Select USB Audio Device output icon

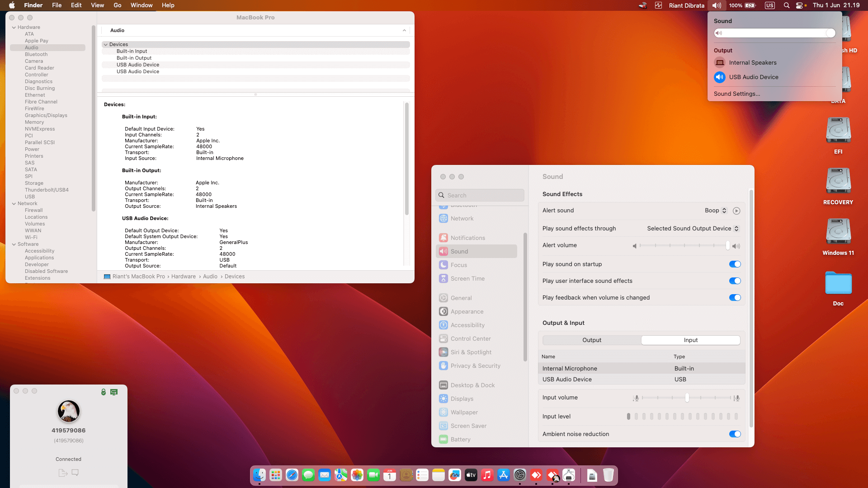coord(719,77)
